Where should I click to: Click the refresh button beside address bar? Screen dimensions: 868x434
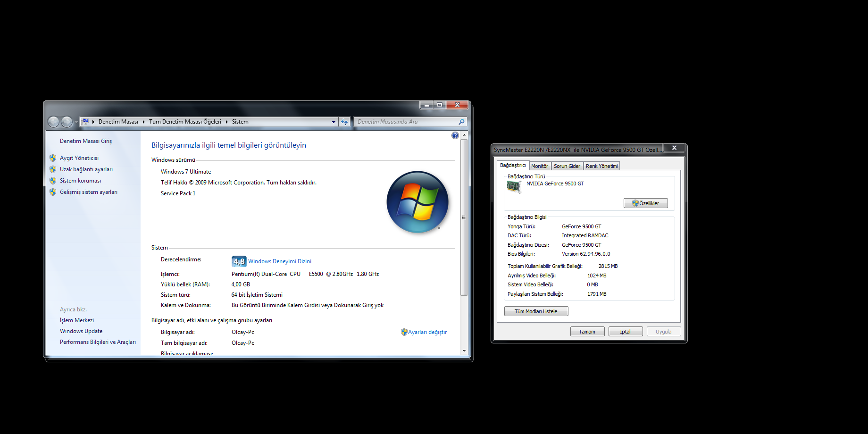tap(344, 122)
